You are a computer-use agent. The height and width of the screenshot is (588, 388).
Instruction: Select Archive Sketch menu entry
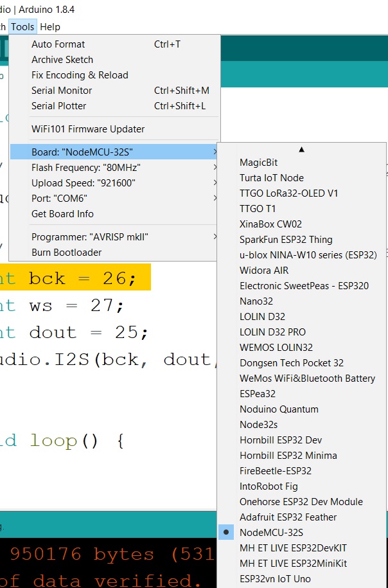[114, 60]
